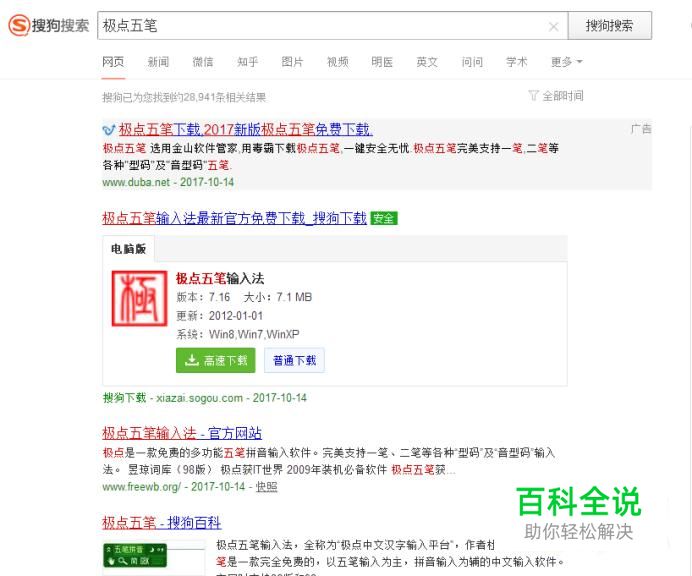Select the 网页 tab
The width and height of the screenshot is (692, 576).
click(x=113, y=62)
